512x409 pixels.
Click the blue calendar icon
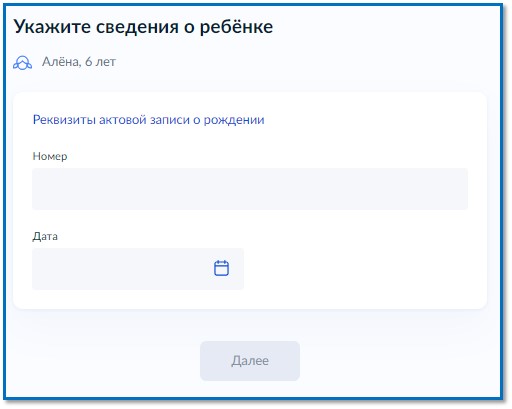[221, 268]
